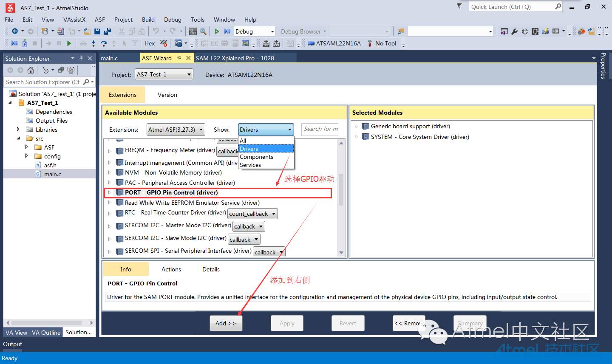Click the Search for modules input field
Image resolution: width=612 pixels, height=364 pixels.
[x=320, y=129]
